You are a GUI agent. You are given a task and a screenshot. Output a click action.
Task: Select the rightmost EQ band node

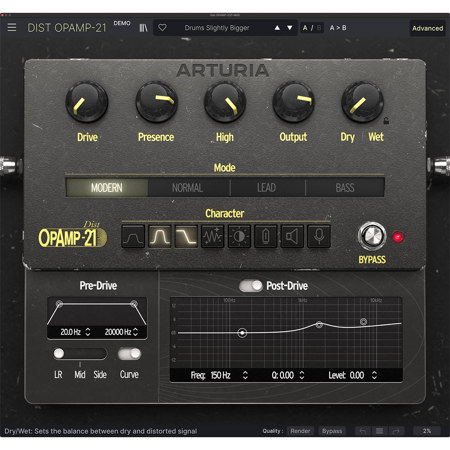point(364,321)
